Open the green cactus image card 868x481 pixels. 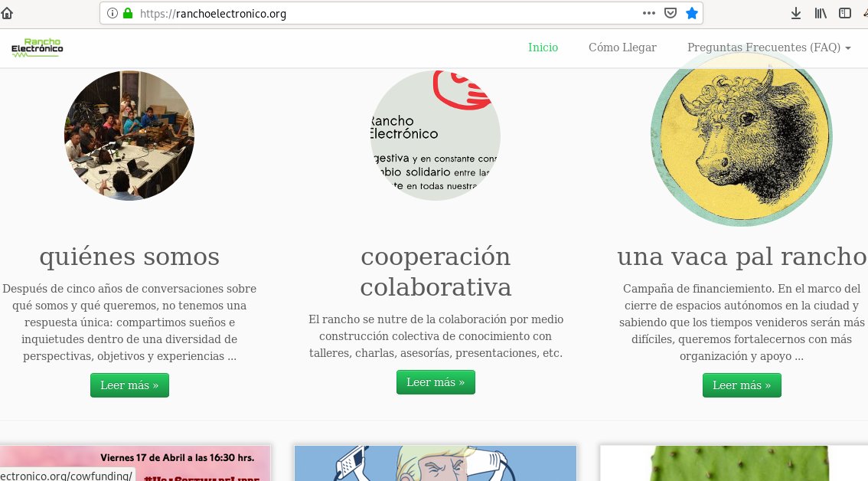click(x=734, y=463)
